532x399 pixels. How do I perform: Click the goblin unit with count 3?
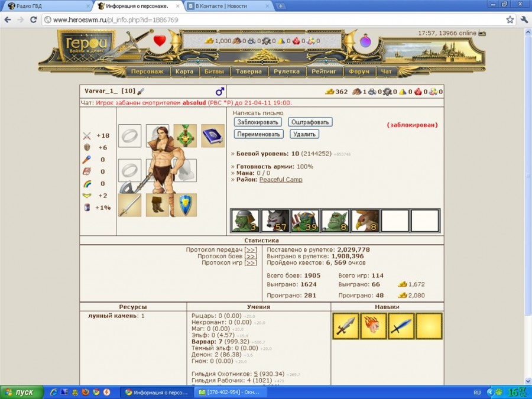coord(245,221)
